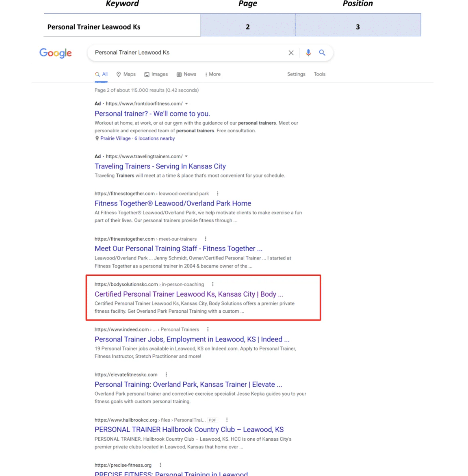Image resolution: width=468 pixels, height=476 pixels.
Task: Select the All results tab
Action: pyautogui.click(x=101, y=74)
